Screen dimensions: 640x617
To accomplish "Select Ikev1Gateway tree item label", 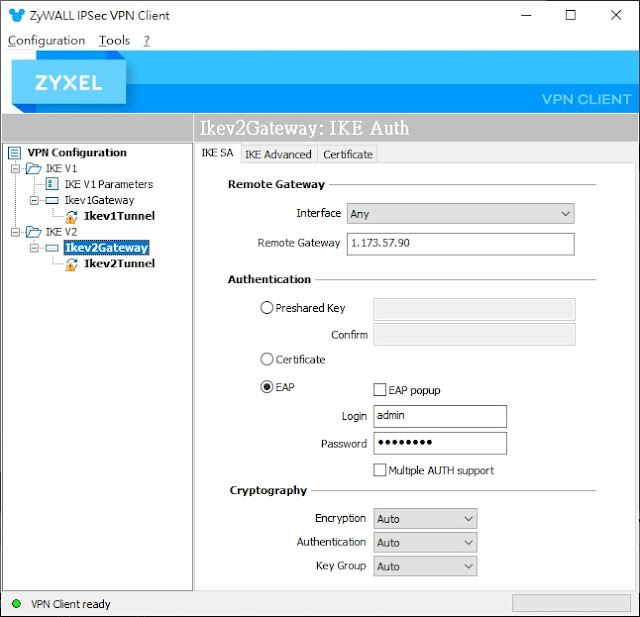I will tap(99, 200).
